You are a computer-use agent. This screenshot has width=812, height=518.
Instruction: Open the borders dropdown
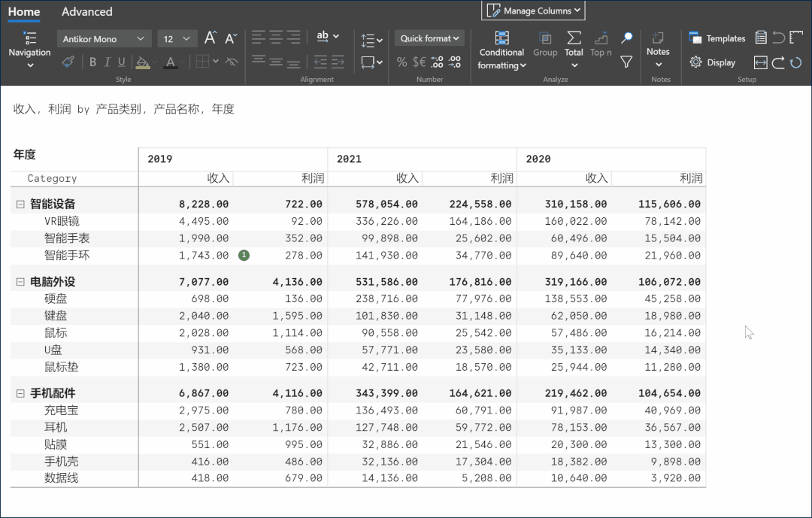(x=208, y=62)
